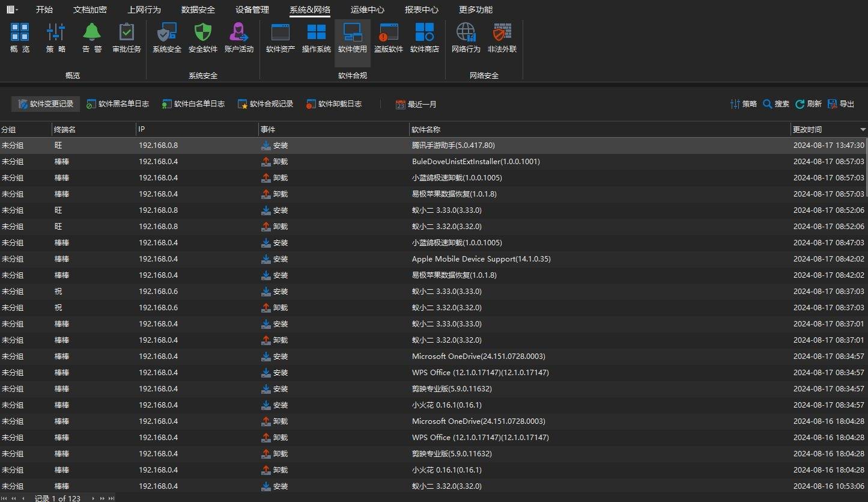The width and height of the screenshot is (868, 502).
Task: Switch to the 报表中心 menu tab
Action: 422,10
